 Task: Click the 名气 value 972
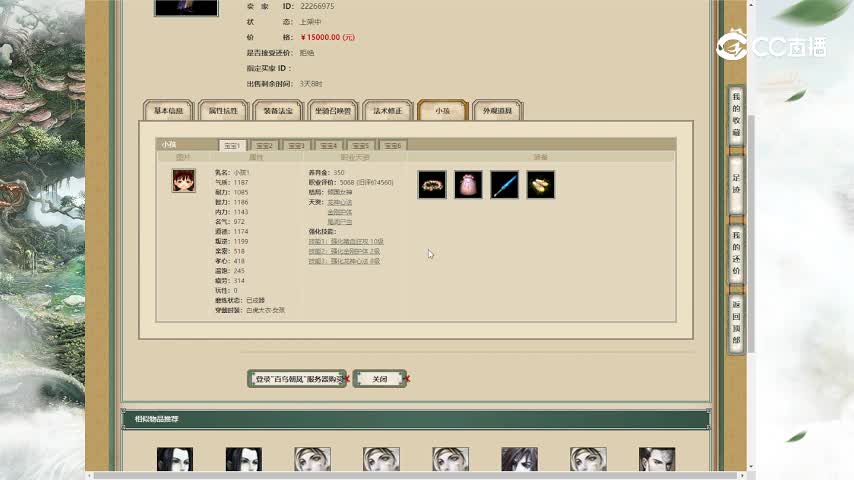pos(239,222)
